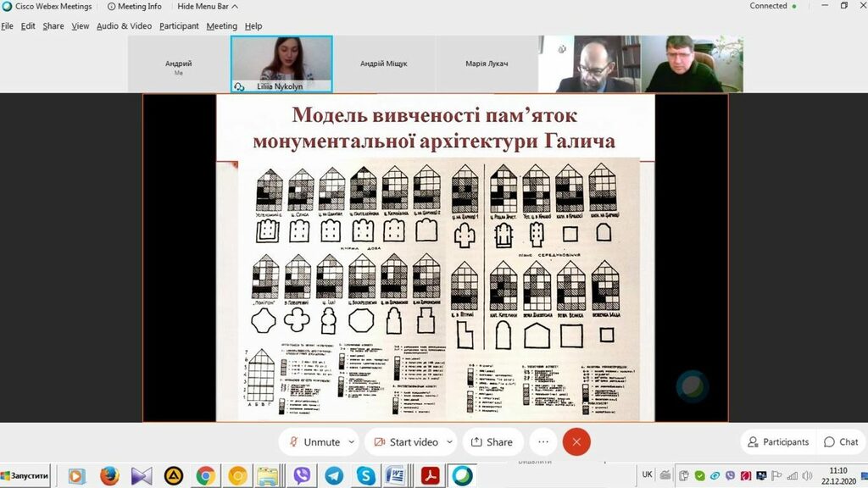Select Марія Лукач participant tile
This screenshot has width=868, height=488.
coord(487,64)
